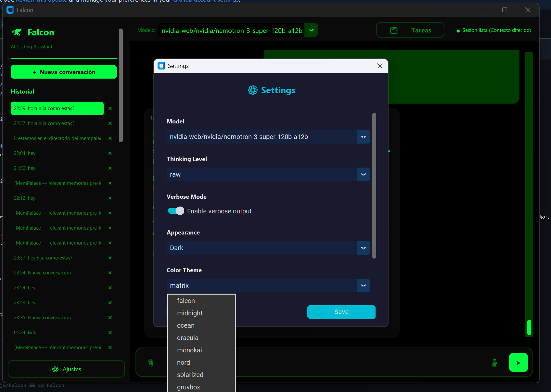Pick the solarized color theme
Viewport: 551px width, 392px height.
[x=201, y=375]
